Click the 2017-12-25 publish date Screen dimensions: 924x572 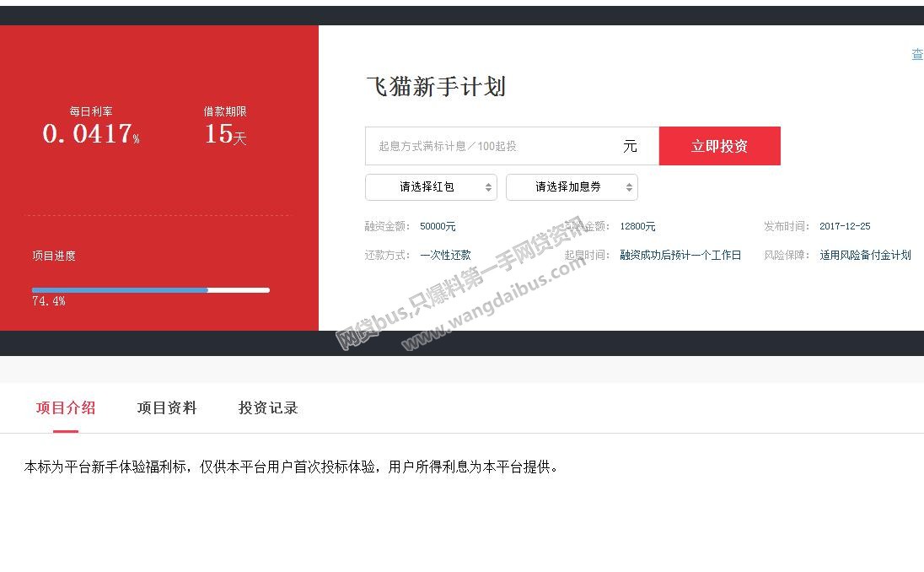click(845, 226)
